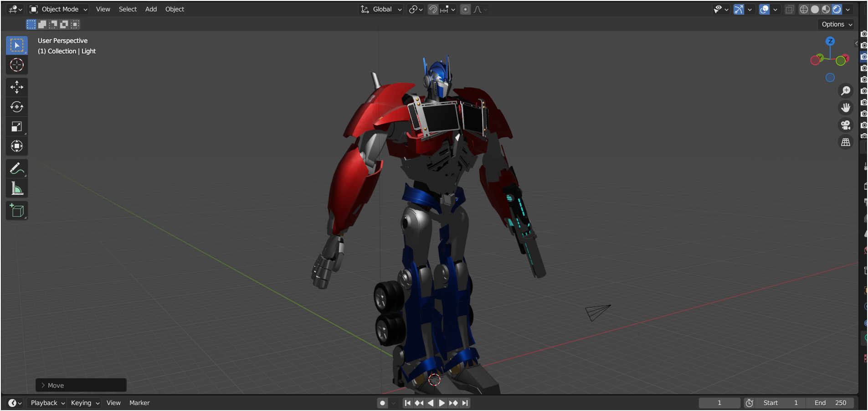Click the current frame field

click(719, 403)
